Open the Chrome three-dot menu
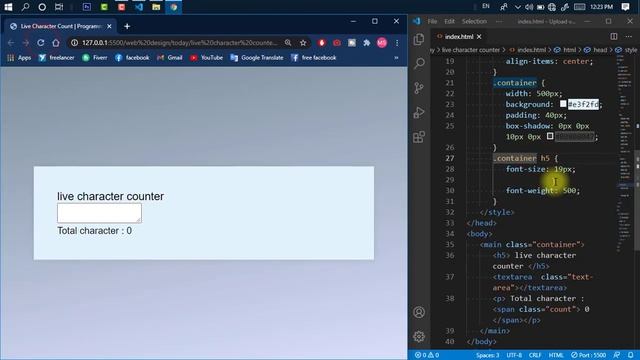Screen dimensions: 640x360 click(397, 43)
